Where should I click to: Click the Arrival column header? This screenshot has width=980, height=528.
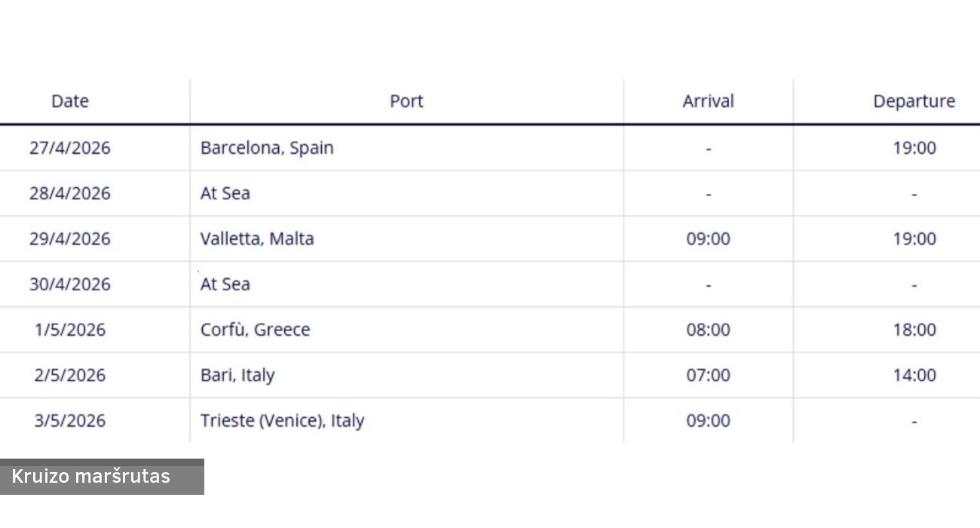click(708, 101)
